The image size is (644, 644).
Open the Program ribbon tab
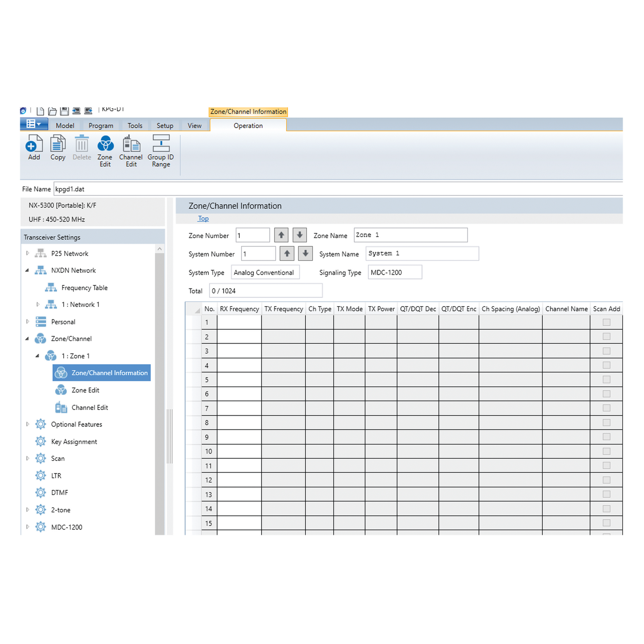point(101,126)
